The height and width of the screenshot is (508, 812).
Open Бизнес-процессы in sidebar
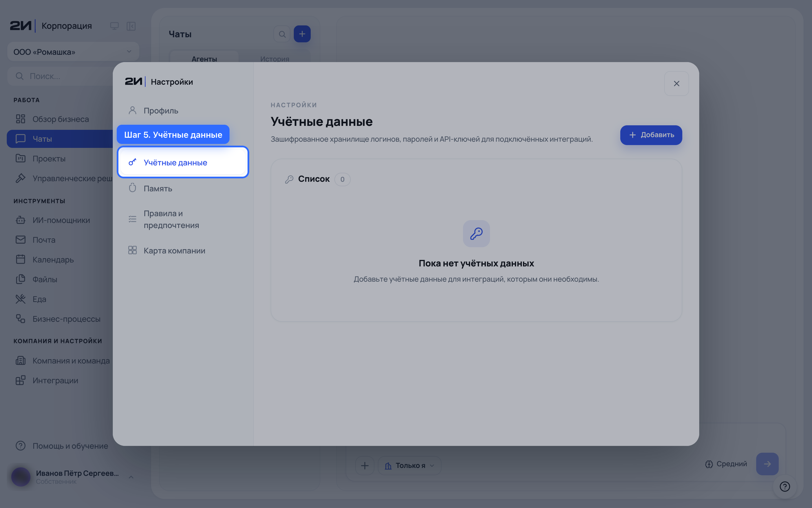[x=60, y=319]
